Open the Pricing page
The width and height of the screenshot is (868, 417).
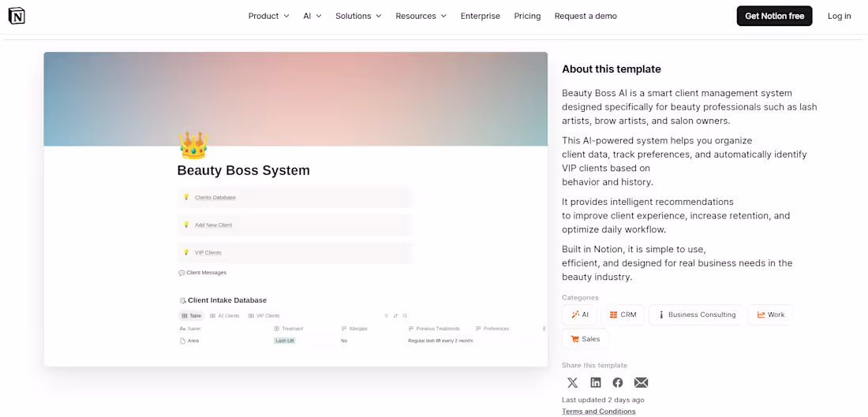tap(527, 16)
